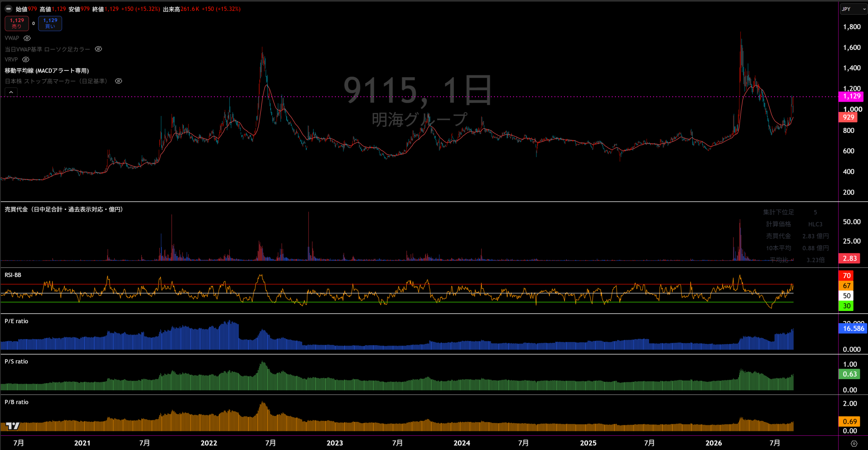Screen dimensions: 868x450
Task: Click the 高値 1,129 high value
Action: 59,9
